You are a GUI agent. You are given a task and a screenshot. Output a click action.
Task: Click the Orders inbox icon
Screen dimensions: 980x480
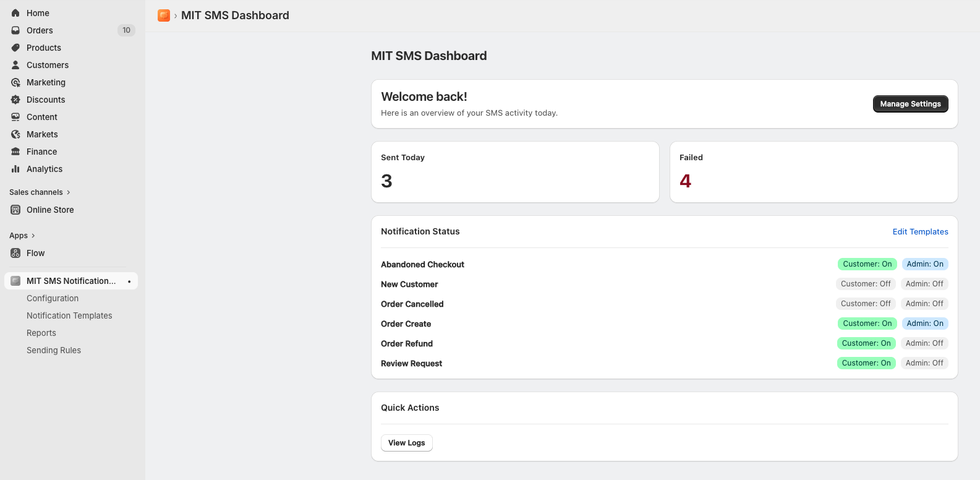15,30
